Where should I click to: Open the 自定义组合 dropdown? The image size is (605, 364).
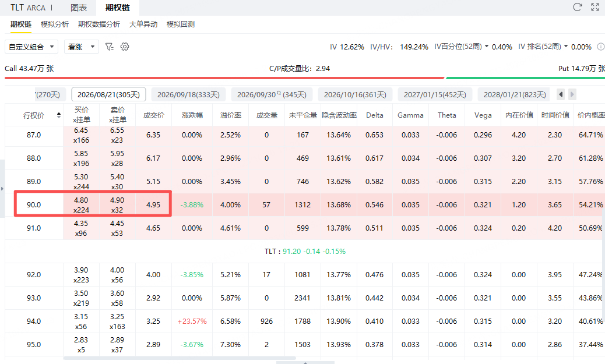pyautogui.click(x=31, y=47)
